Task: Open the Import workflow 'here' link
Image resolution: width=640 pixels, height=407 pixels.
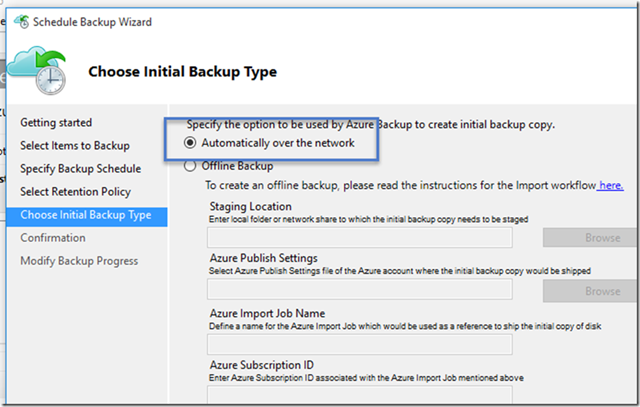Action: 611,185
